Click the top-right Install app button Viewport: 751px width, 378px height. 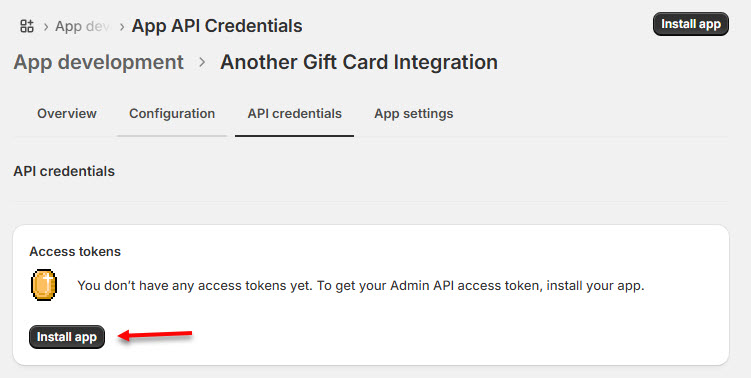pos(691,24)
